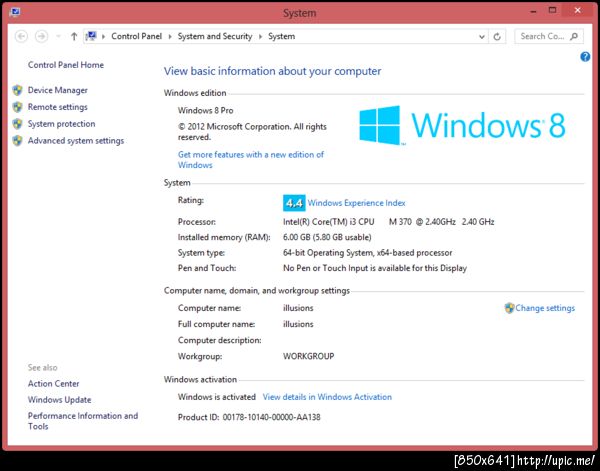Click processor value Intel Core i3 CPU

point(389,222)
